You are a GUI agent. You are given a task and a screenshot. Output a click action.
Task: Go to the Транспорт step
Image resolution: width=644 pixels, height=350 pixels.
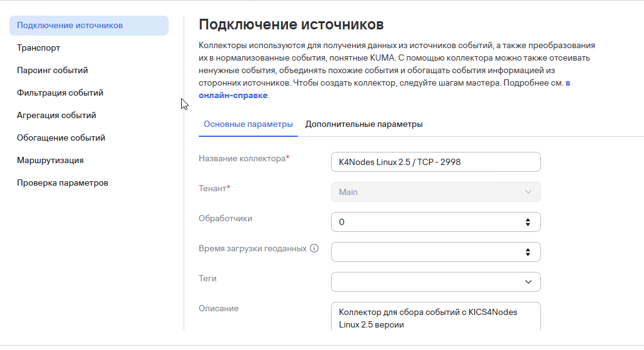[39, 48]
